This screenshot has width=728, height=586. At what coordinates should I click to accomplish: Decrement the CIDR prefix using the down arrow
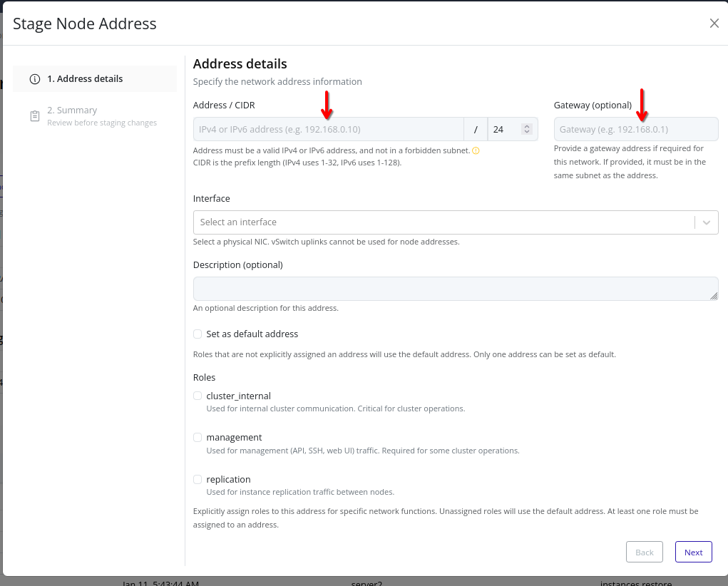point(526,133)
